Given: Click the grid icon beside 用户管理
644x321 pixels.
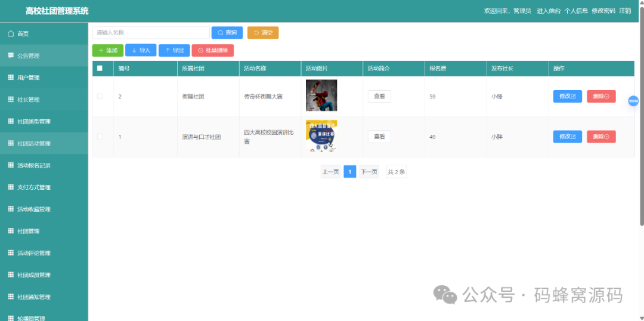Looking at the screenshot, I should [x=11, y=78].
